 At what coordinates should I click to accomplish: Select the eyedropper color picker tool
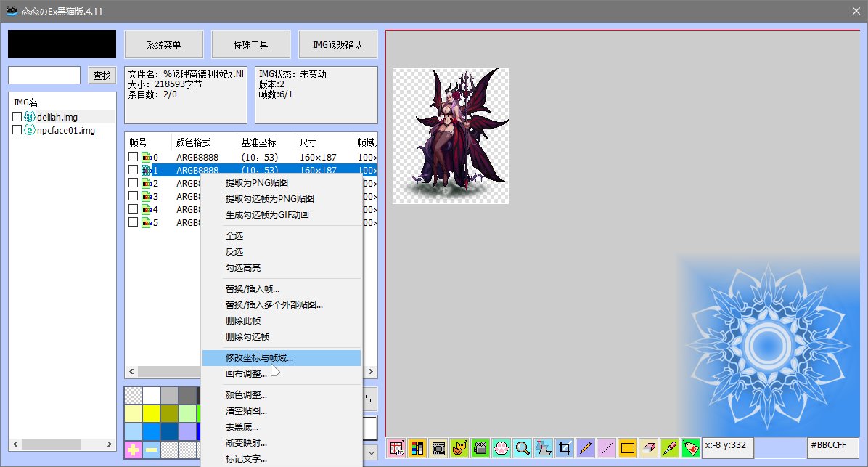tap(670, 447)
